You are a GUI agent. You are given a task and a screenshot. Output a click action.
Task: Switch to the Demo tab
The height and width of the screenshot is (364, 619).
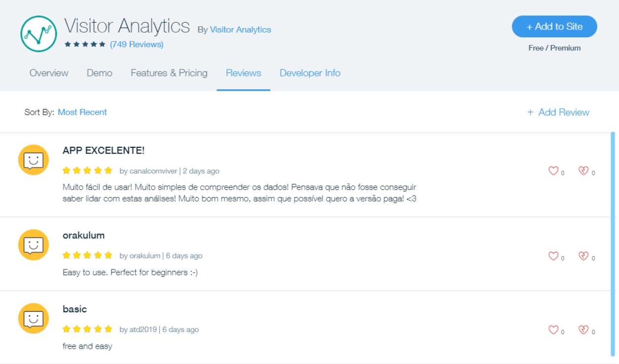tap(100, 73)
